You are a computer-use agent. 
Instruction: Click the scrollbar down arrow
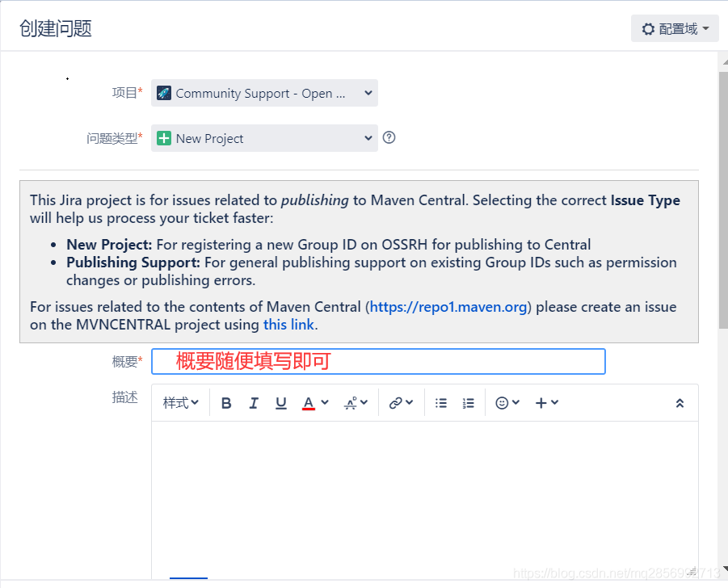pos(726,569)
